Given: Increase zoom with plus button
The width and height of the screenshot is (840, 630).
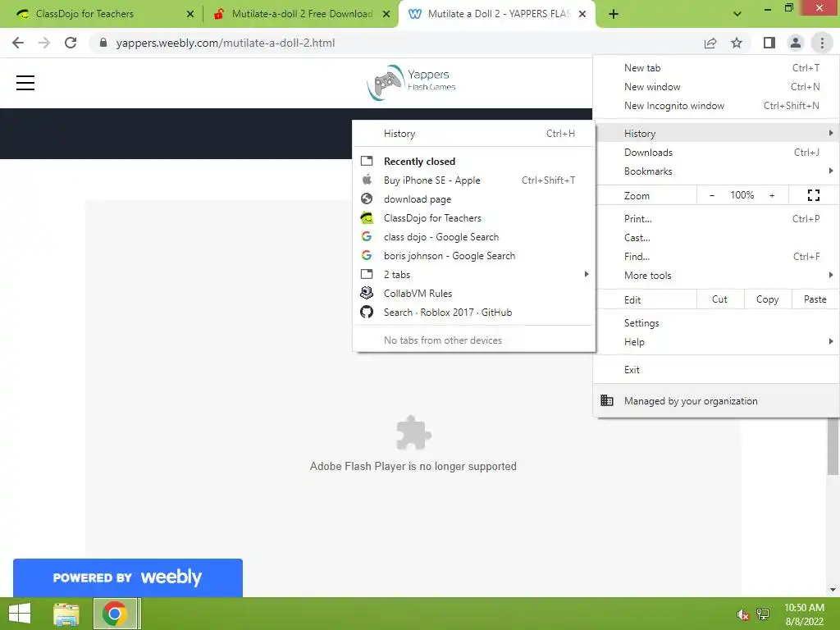Looking at the screenshot, I should point(772,195).
